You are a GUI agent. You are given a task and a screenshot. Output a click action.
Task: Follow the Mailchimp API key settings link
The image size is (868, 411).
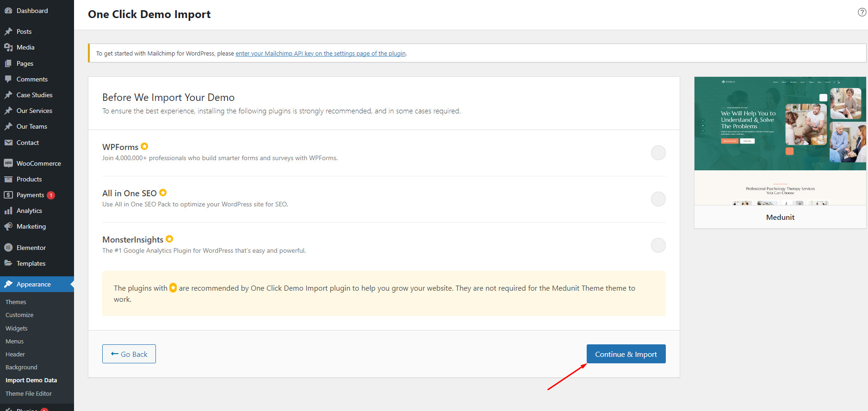tap(321, 53)
